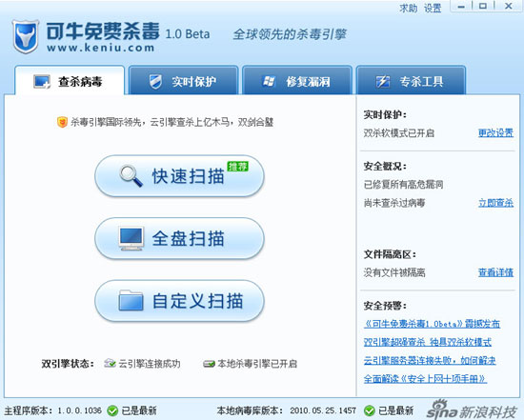Viewport: 524px width, 420px height.
Task: Start 自定义扫描 custom scan
Action: (180, 300)
